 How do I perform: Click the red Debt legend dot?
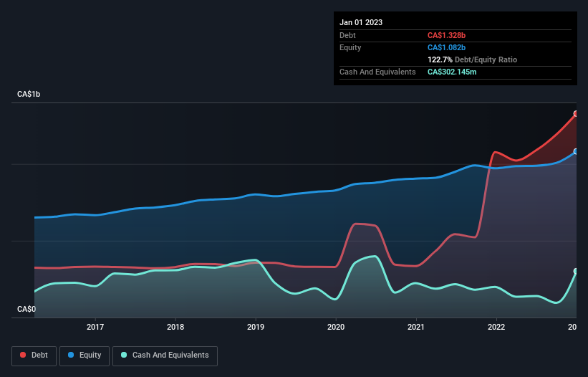click(23, 355)
